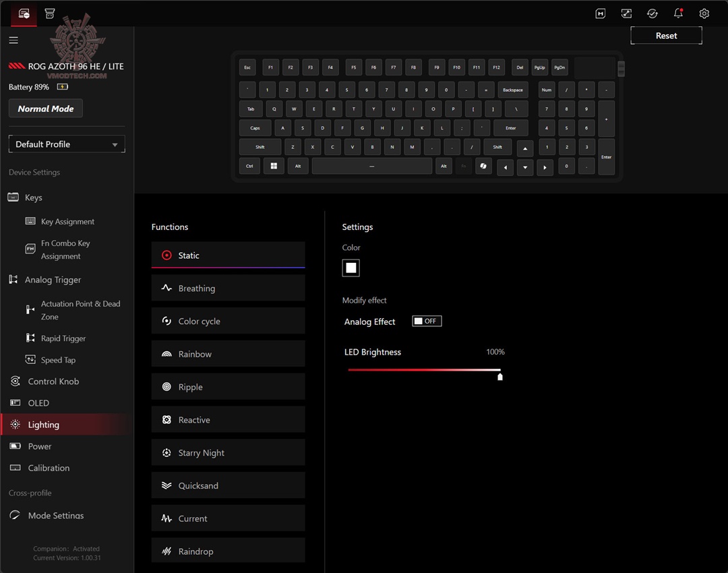Screen dimensions: 728x573
Task: Toggle the Analog Effect switch
Action: 427,321
